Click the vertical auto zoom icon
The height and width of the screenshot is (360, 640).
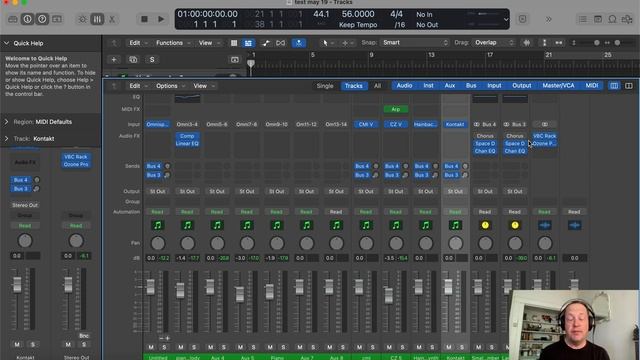pyautogui.click(x=544, y=42)
